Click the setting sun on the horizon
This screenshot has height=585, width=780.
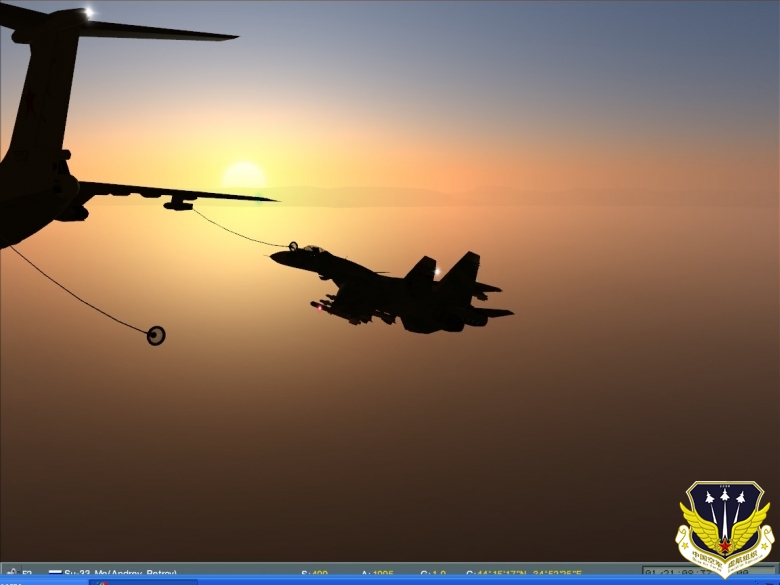tap(243, 176)
